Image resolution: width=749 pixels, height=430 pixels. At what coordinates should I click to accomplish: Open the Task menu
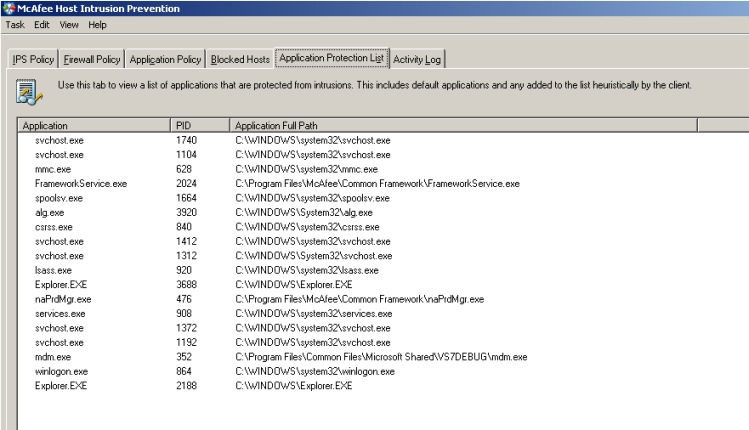(x=15, y=25)
